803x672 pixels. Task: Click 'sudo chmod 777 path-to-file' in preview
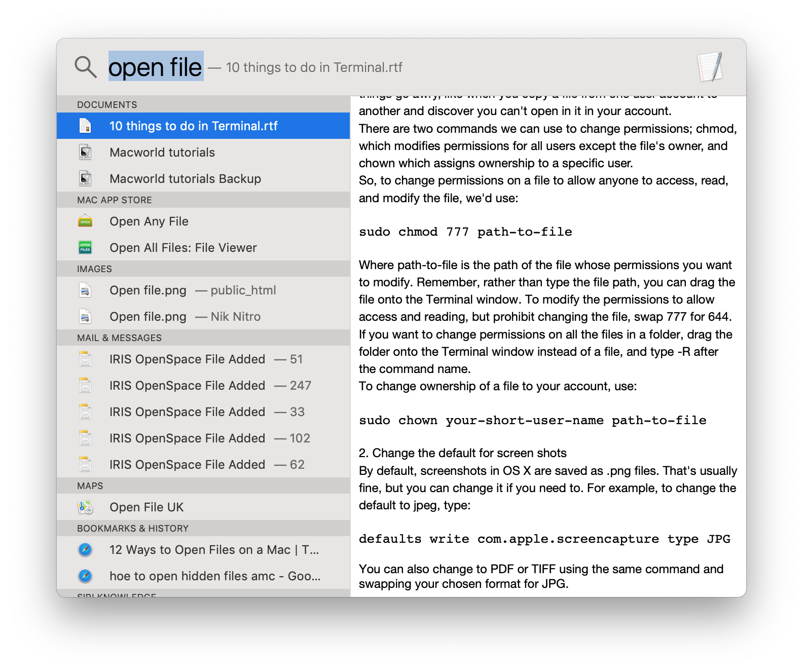pyautogui.click(x=465, y=232)
